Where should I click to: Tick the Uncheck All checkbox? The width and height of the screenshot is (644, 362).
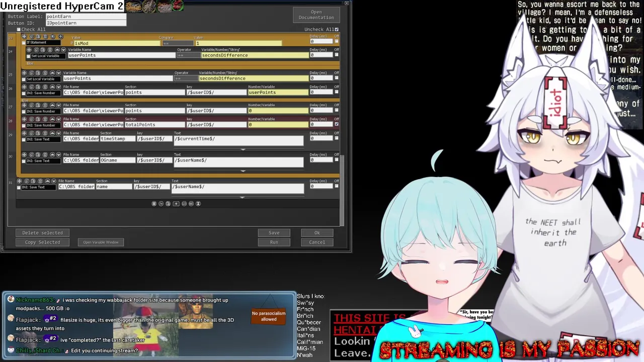tap(337, 29)
